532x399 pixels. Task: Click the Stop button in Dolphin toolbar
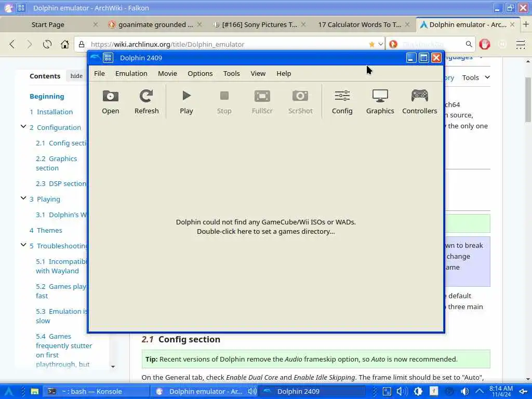224,102
